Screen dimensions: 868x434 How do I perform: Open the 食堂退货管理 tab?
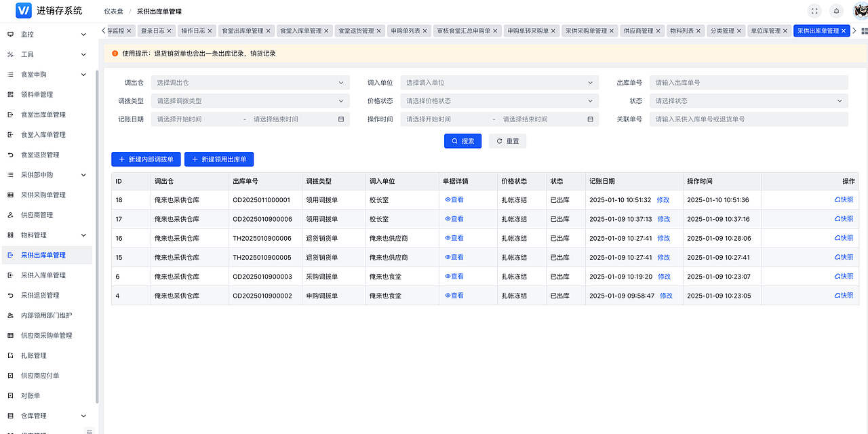click(x=355, y=30)
